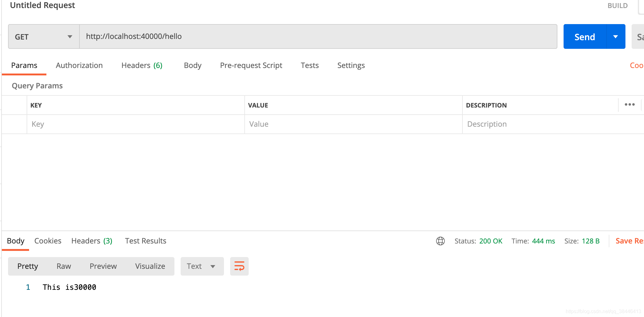The height and width of the screenshot is (317, 644).
Task: Open the GET method dropdown
Action: tap(44, 37)
